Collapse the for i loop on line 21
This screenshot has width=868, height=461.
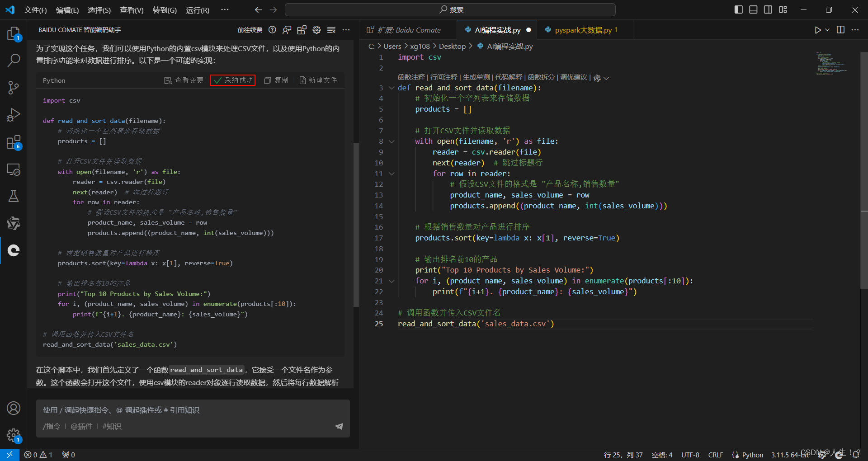pos(392,281)
